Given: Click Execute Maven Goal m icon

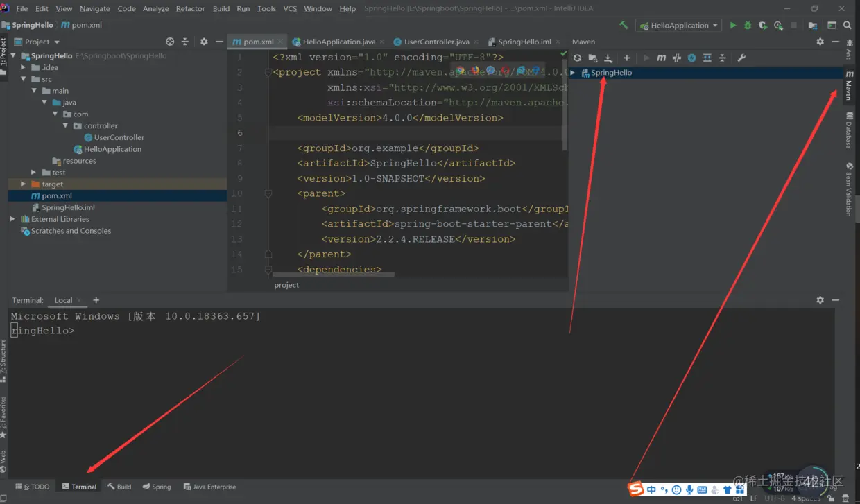Looking at the screenshot, I should coord(662,58).
